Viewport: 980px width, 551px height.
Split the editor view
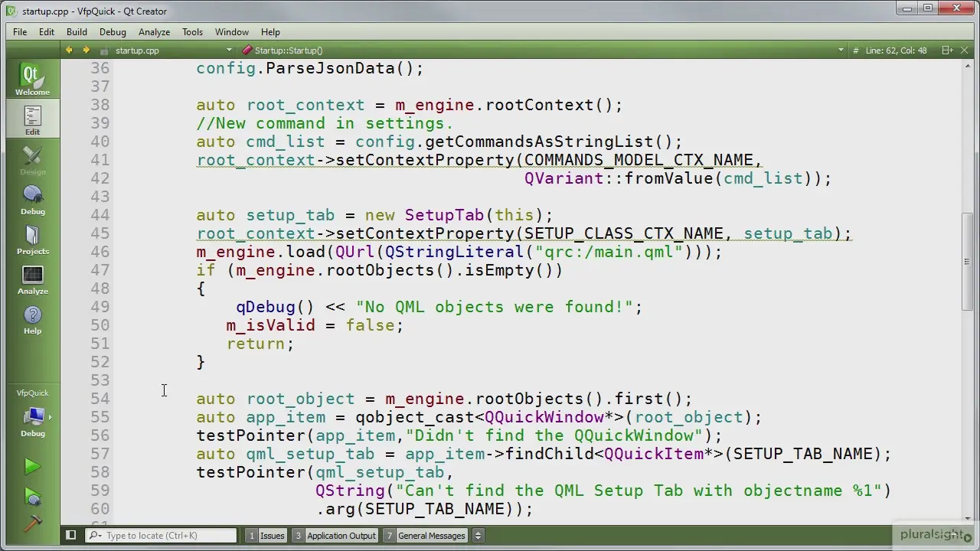[946, 51]
